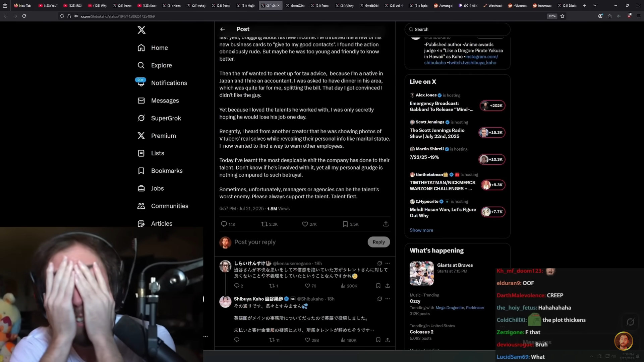Like the main post with heart icon
Image resolution: width=644 pixels, height=362 pixels.
(305, 224)
